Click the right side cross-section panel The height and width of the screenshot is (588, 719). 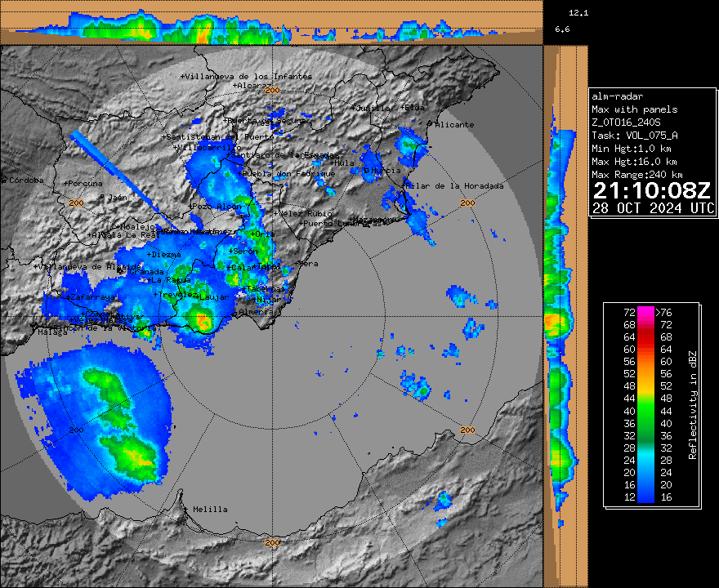(x=565, y=310)
